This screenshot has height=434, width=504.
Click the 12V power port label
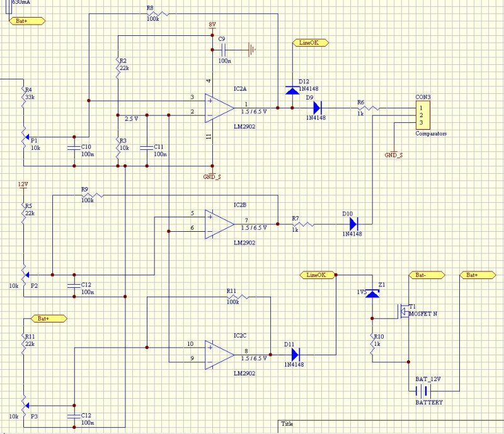23,185
